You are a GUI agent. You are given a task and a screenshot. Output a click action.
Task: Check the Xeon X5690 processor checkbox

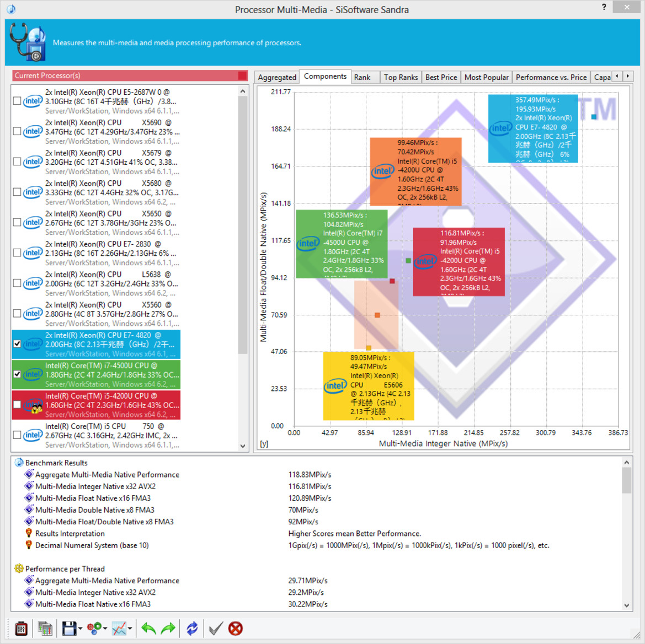pyautogui.click(x=17, y=132)
